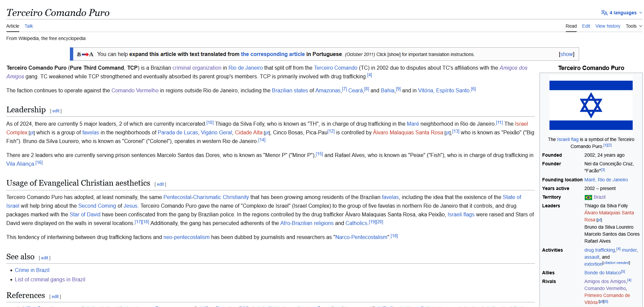Open the criminal organization link
This screenshot has width=644, height=307.
[197, 68]
